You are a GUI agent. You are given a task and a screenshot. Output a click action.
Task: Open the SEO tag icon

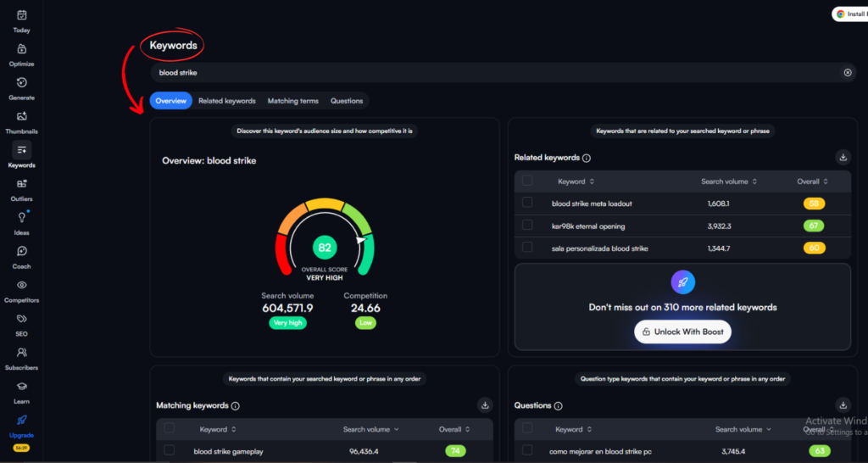pos(21,319)
